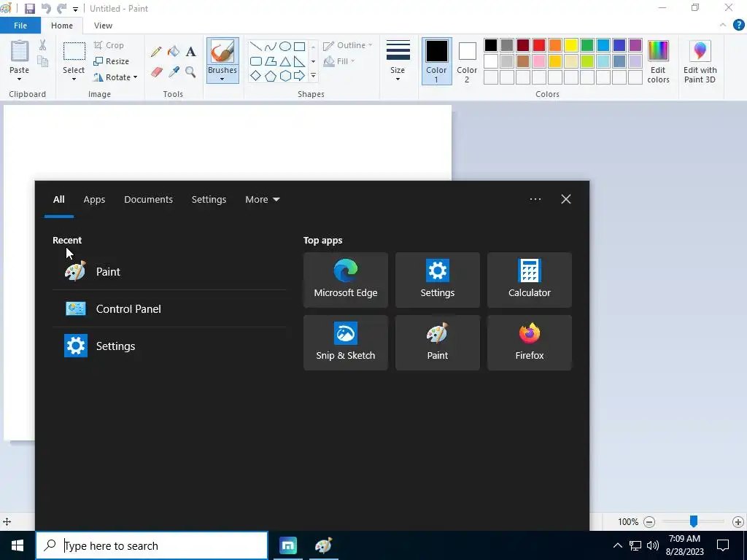Switch to the View ribbon tab

point(103,26)
